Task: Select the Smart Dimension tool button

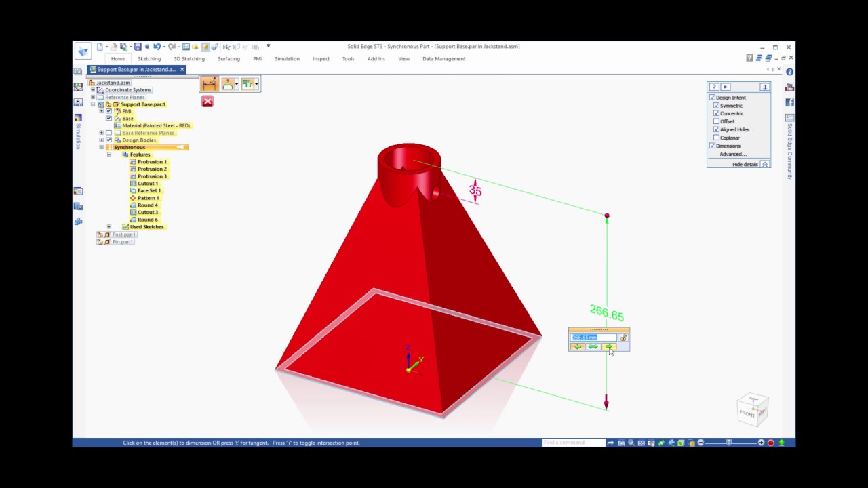Action: (209, 84)
